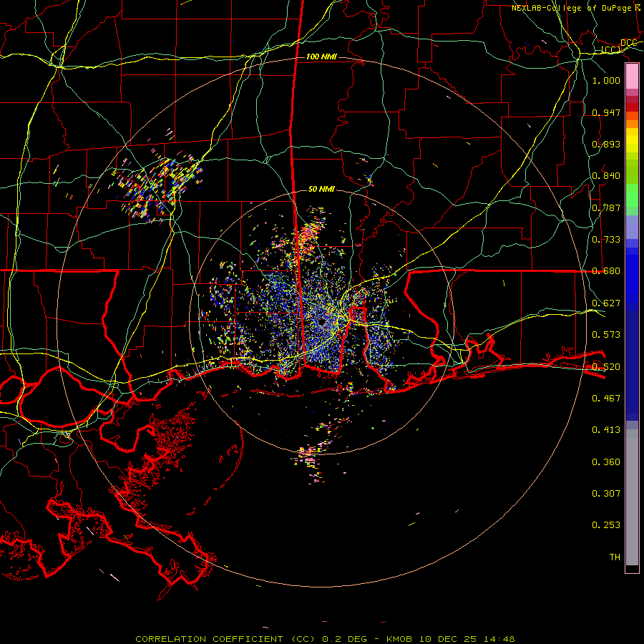Click the '0.840' color scale value

click(x=606, y=176)
